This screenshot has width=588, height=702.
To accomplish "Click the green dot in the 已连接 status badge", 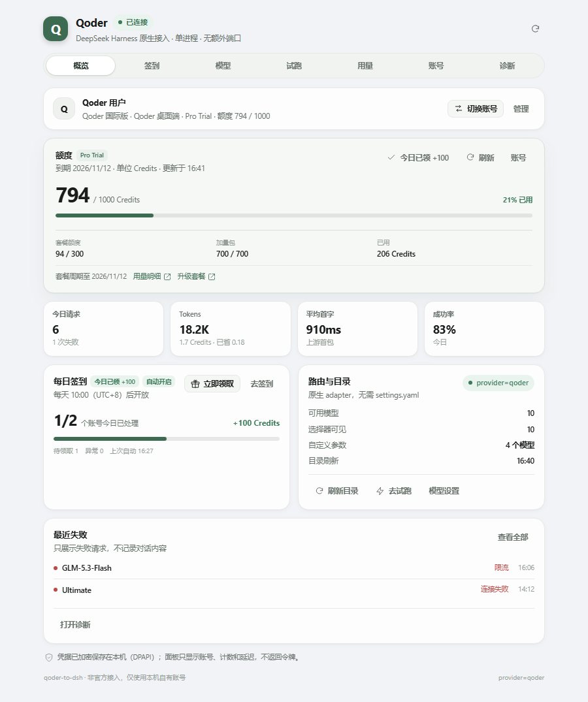I will (x=120, y=22).
